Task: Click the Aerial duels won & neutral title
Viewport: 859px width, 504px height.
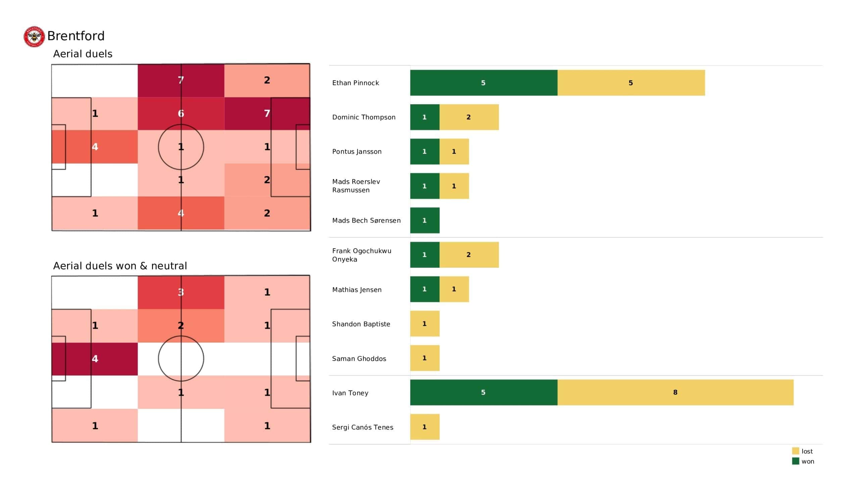Action: coord(120,266)
